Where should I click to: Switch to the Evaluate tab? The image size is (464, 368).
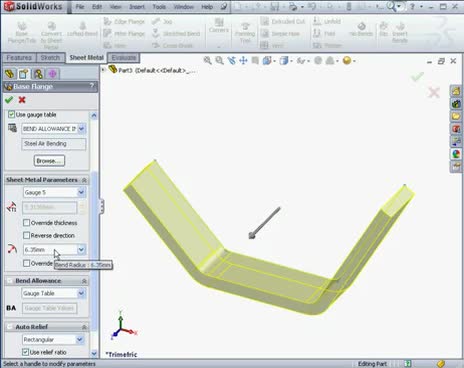tap(124, 58)
